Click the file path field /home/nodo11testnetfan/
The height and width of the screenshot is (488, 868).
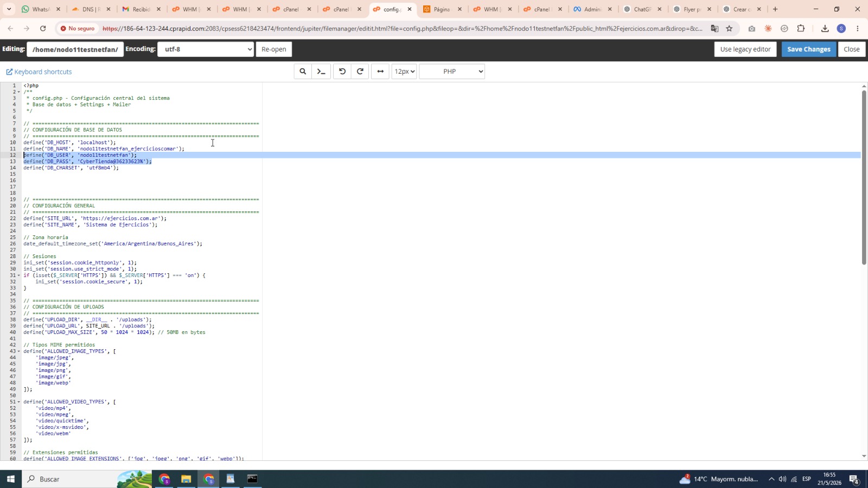tap(75, 49)
